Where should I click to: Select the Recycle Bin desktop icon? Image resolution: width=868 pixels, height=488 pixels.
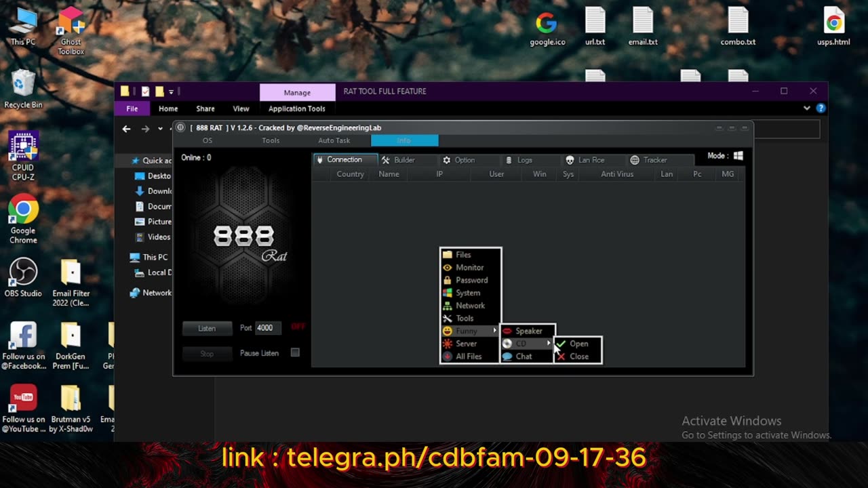[x=23, y=89]
